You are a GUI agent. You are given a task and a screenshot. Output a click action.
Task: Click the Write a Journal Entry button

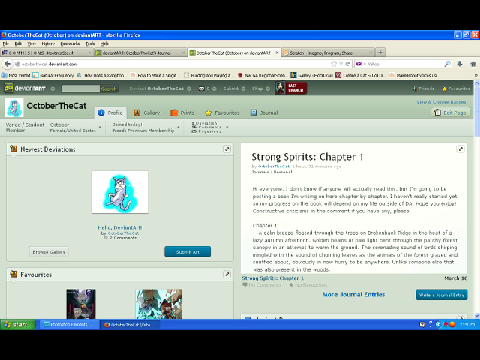[x=441, y=295]
